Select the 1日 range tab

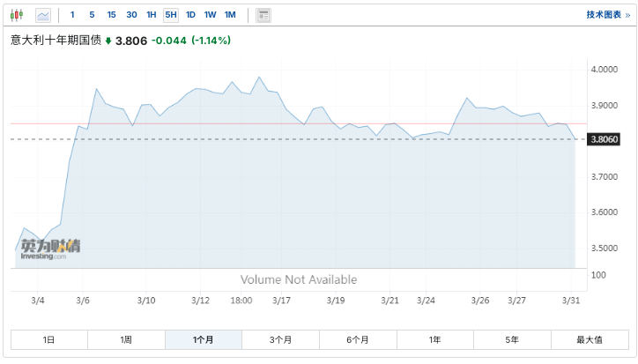click(x=48, y=340)
